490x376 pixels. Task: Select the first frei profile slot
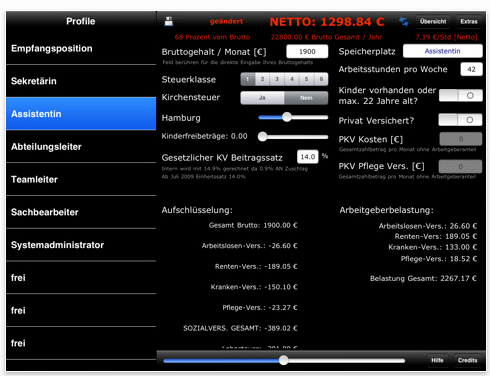[x=81, y=278]
